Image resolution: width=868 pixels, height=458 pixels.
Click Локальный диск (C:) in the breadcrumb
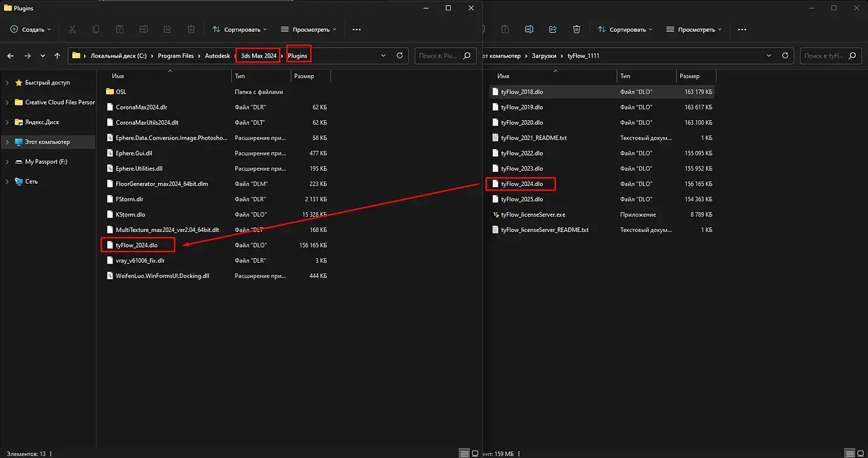pos(118,56)
